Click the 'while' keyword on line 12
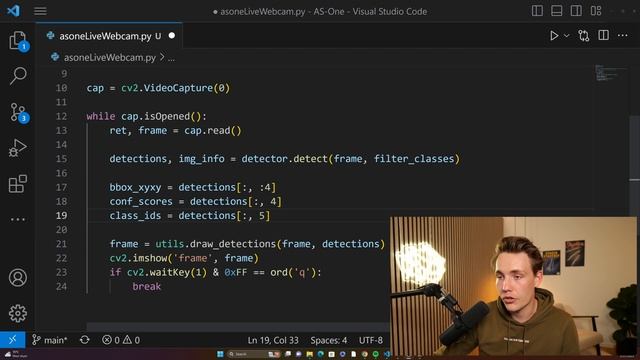The width and height of the screenshot is (640, 360). (100, 116)
